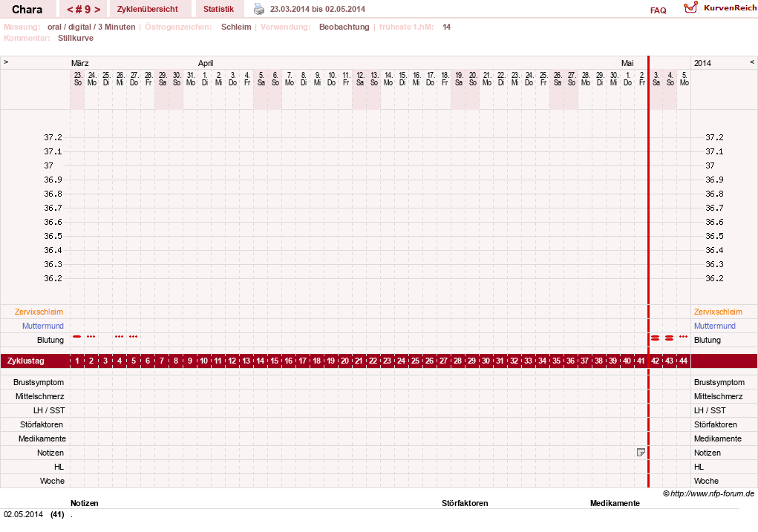Open the Statistik tab
This screenshot has height=532, width=758.
click(x=218, y=9)
